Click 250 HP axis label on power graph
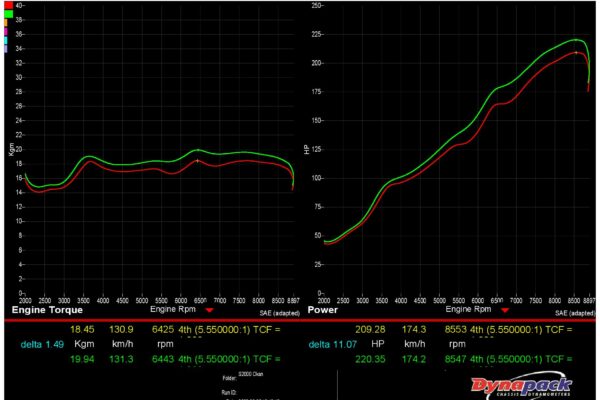This screenshot has width=600, height=400. (317, 5)
